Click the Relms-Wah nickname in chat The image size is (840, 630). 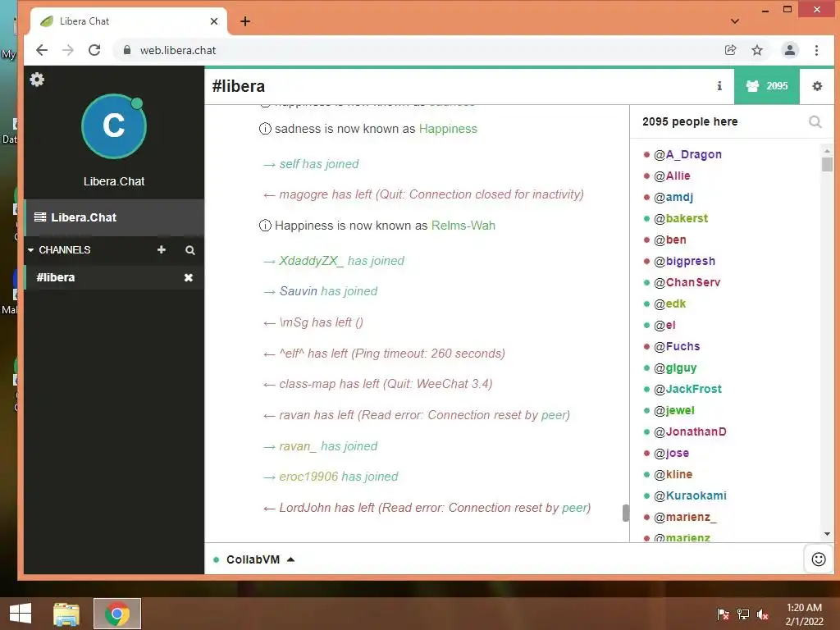pos(463,226)
